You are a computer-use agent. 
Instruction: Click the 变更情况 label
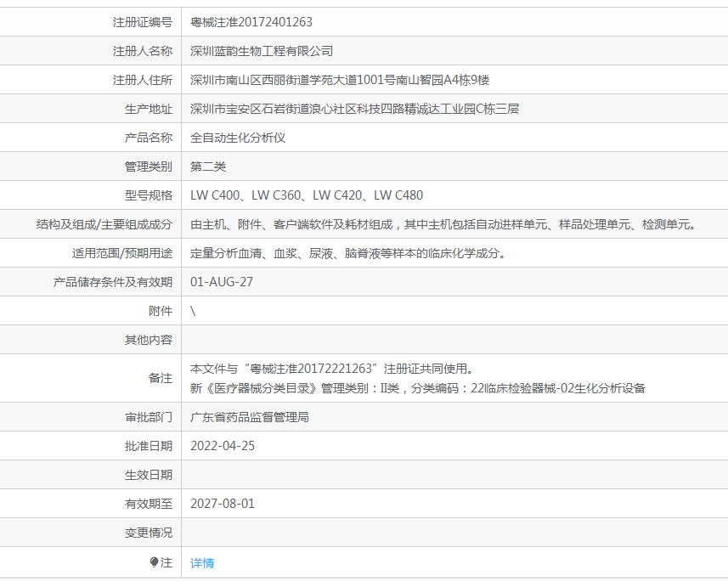(149, 533)
